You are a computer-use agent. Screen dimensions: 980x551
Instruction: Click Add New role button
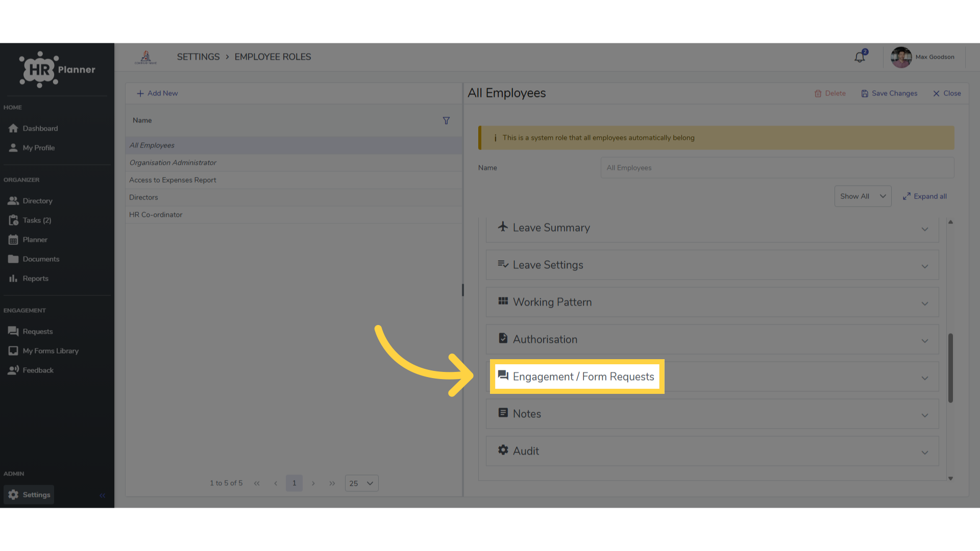pos(157,93)
